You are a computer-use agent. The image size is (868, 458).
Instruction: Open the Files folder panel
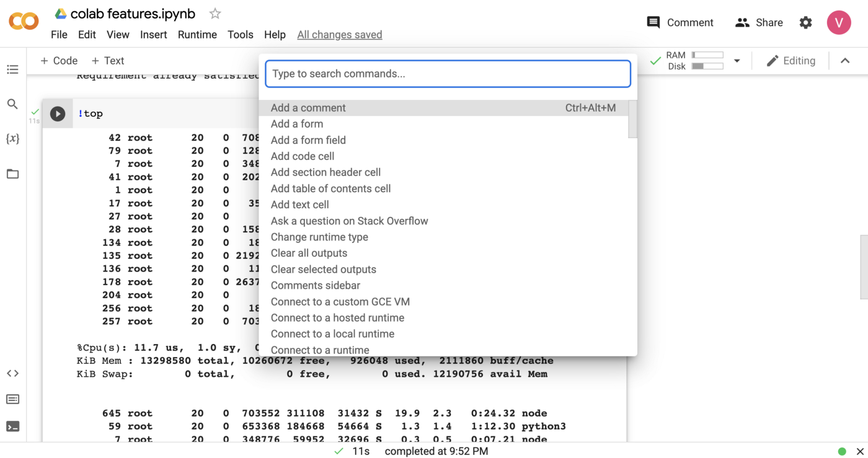coord(12,174)
